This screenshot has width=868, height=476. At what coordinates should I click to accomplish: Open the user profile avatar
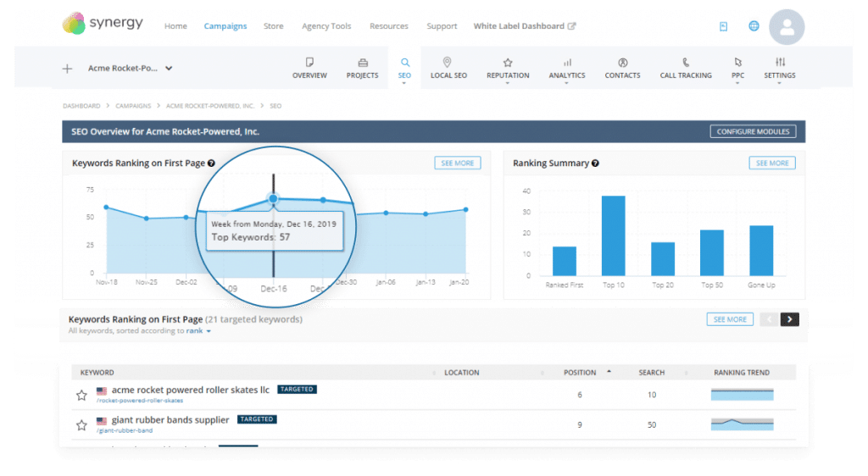click(x=787, y=27)
